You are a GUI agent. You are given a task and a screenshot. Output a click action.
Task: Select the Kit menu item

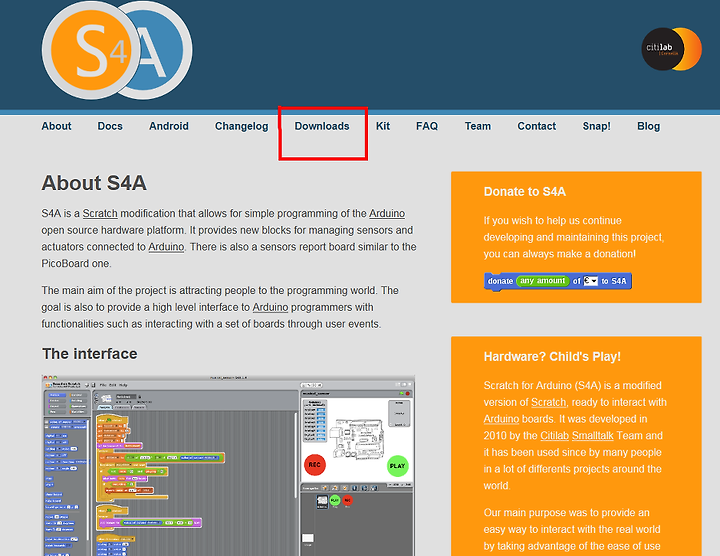tap(383, 126)
